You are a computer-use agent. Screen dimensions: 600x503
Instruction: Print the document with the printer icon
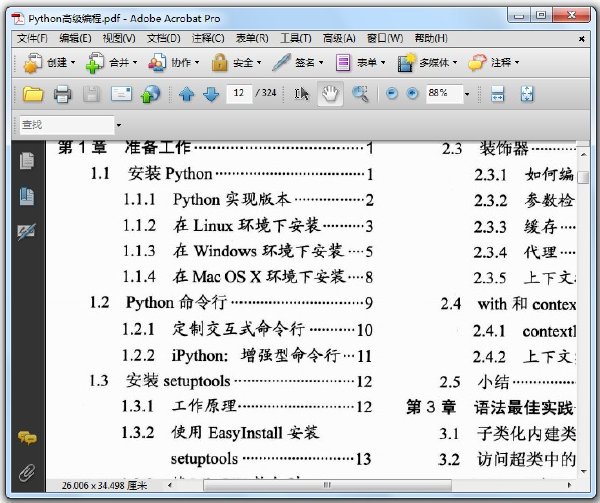pos(62,94)
